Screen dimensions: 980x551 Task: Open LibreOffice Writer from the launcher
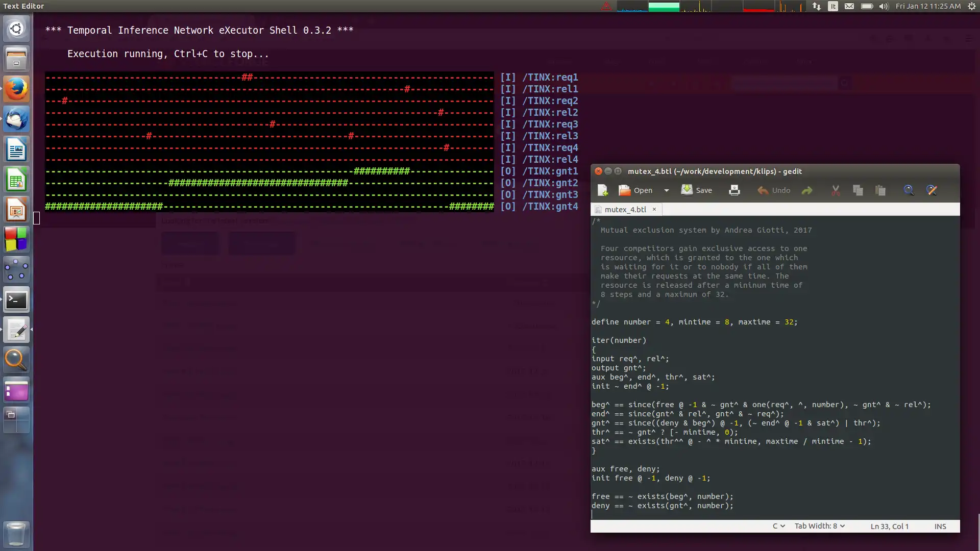click(16, 149)
